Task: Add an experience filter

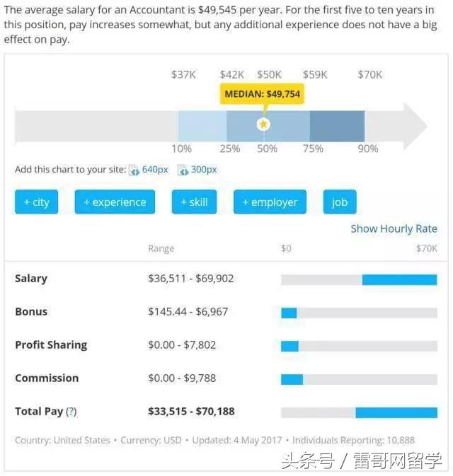Action: coord(115,202)
